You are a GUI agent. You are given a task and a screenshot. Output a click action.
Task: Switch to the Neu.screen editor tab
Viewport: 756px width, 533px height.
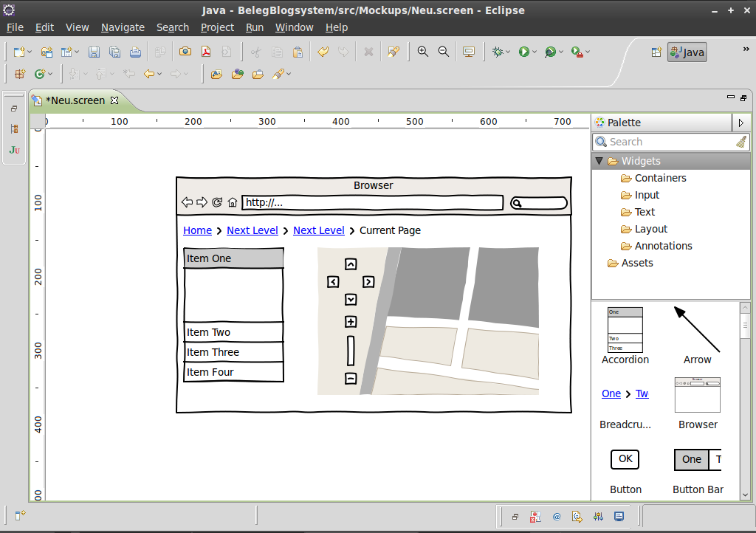tap(74, 100)
